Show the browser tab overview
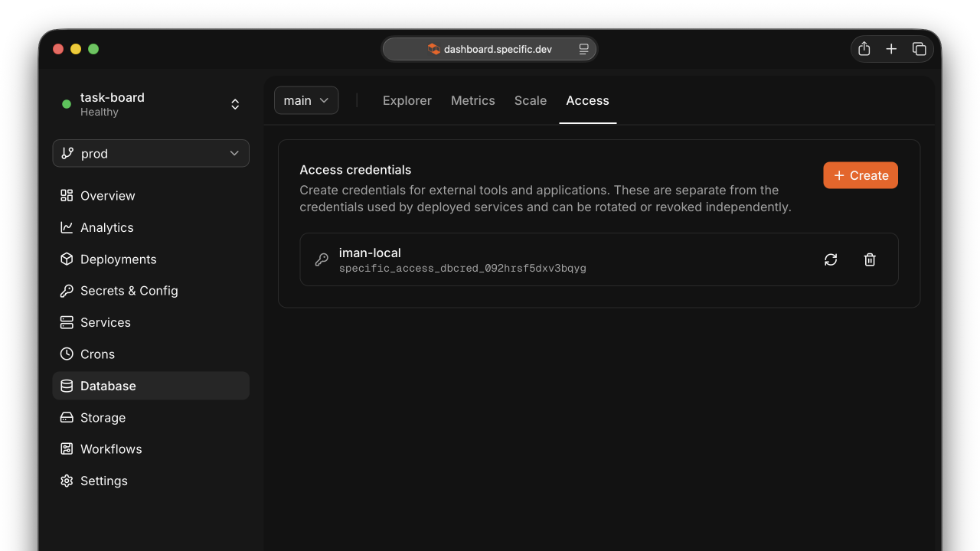 (920, 49)
